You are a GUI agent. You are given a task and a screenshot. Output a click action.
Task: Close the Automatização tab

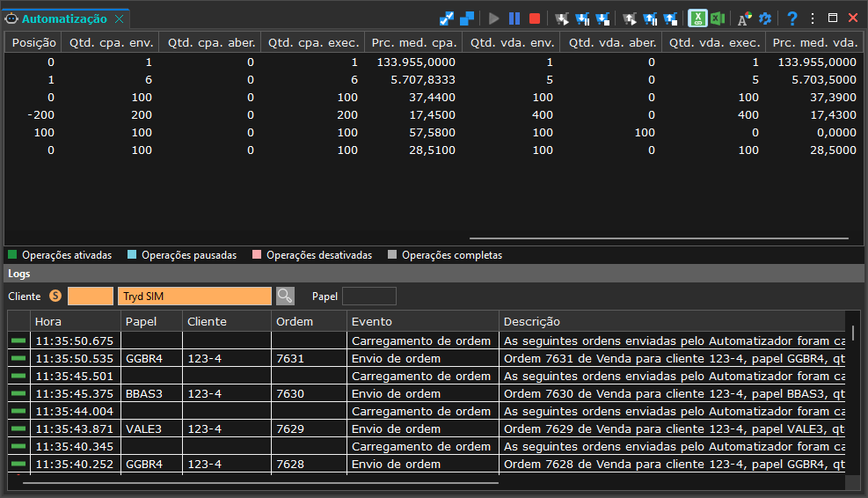[119, 18]
